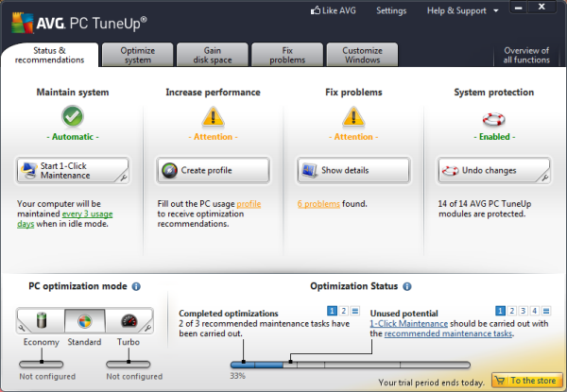The width and height of the screenshot is (567, 392).
Task: Click Create profile button
Action: point(213,171)
